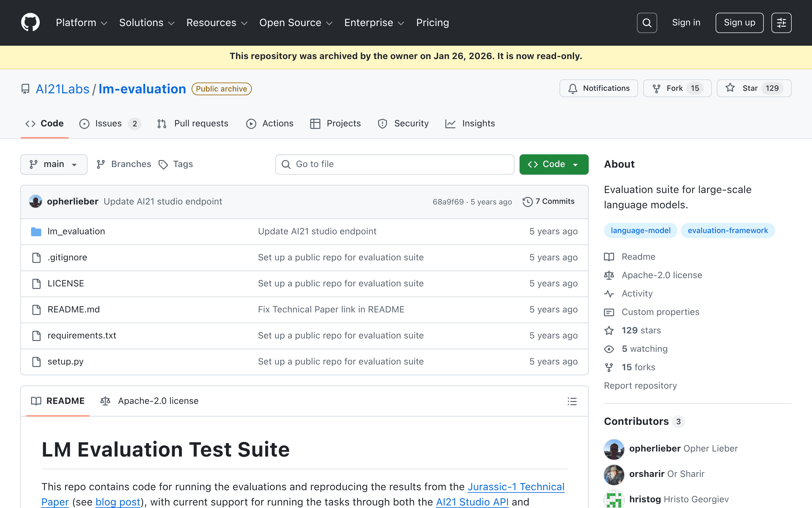Click the LICENSE file icon

[36, 284]
